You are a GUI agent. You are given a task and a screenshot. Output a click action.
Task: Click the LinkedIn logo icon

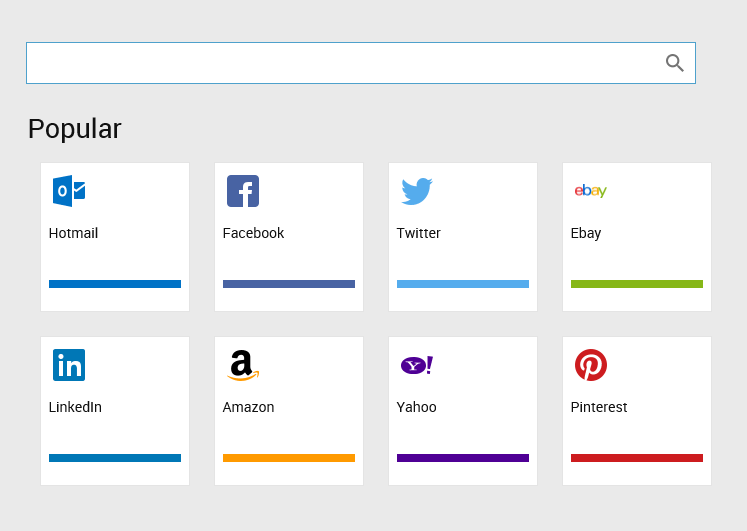[x=69, y=365]
